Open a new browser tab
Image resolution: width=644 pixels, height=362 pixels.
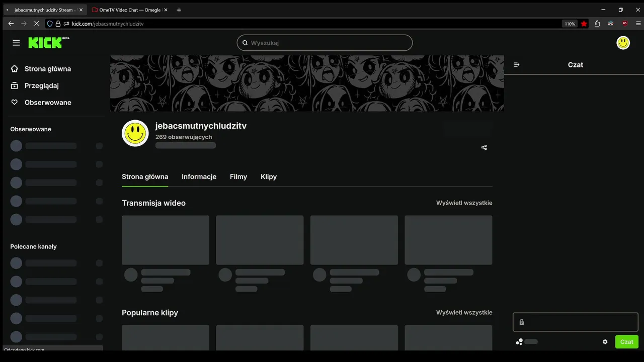click(x=179, y=10)
